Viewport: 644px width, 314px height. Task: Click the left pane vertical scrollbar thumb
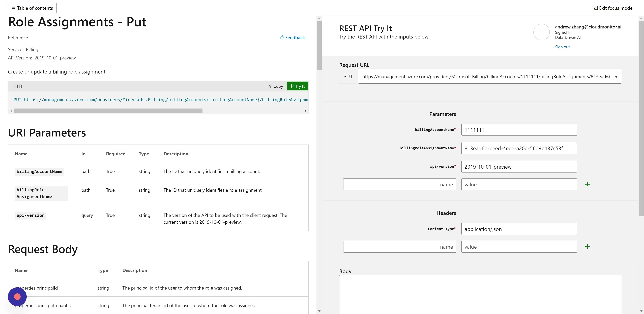point(319,45)
